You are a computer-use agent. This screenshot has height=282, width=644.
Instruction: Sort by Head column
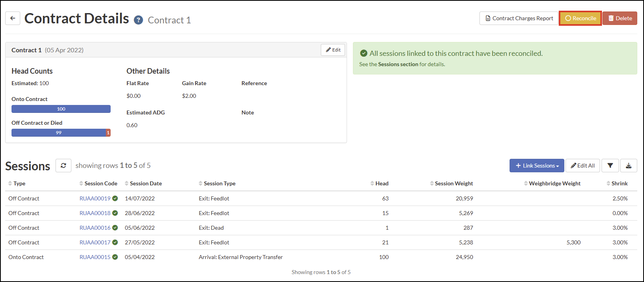click(379, 183)
